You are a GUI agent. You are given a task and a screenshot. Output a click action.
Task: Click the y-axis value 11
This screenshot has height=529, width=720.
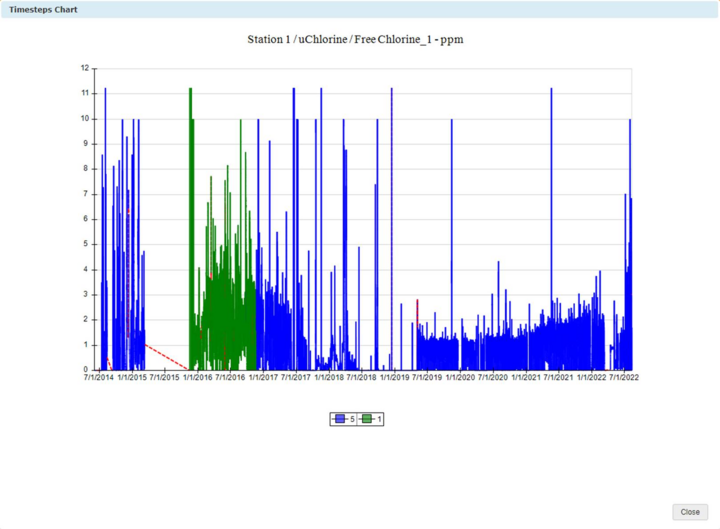(84, 93)
